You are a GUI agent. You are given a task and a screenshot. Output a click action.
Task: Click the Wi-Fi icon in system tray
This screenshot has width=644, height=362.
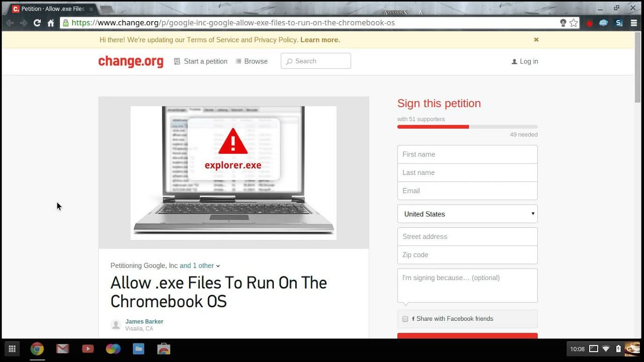pos(606,348)
